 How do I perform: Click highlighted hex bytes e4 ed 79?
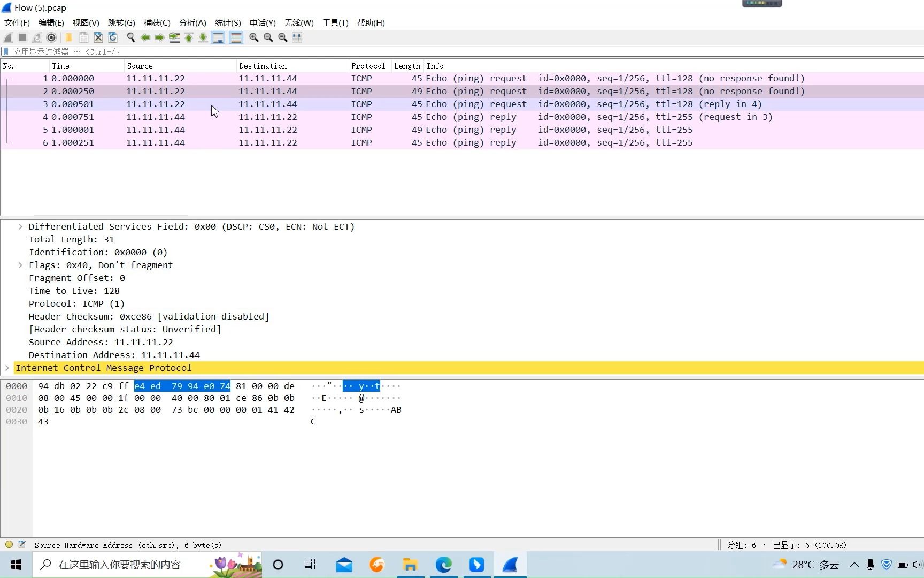(158, 386)
